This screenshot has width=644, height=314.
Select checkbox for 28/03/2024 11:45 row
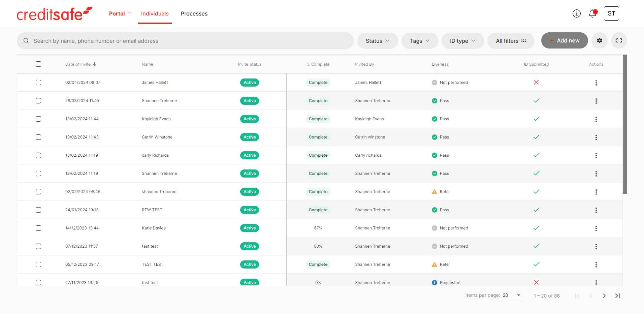tap(38, 101)
